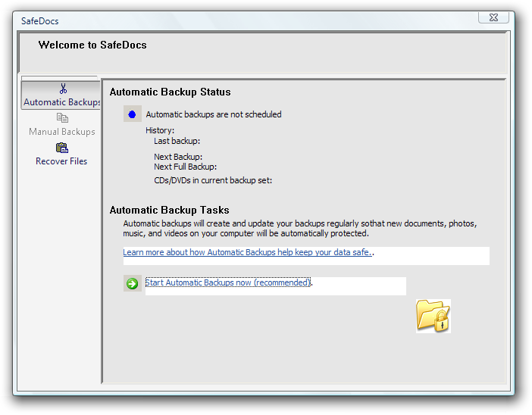Click the 'Welcome to SafeDocs' header text
This screenshot has height=415, width=532.
click(x=92, y=45)
